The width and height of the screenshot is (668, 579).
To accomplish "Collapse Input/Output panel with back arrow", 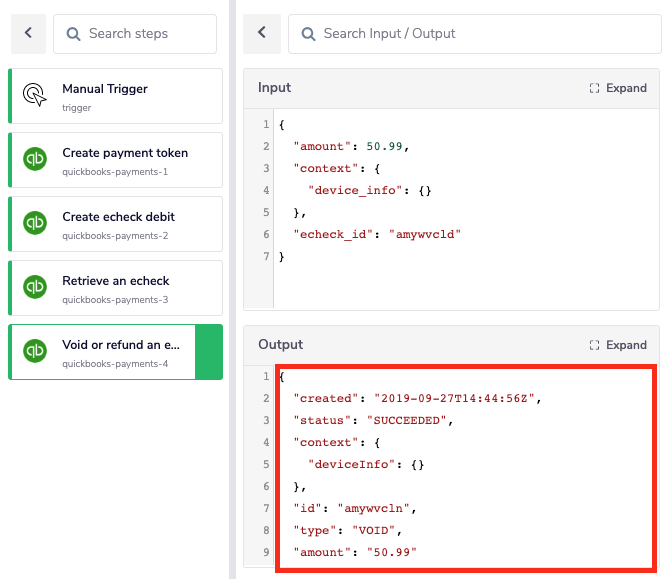I will pos(262,33).
